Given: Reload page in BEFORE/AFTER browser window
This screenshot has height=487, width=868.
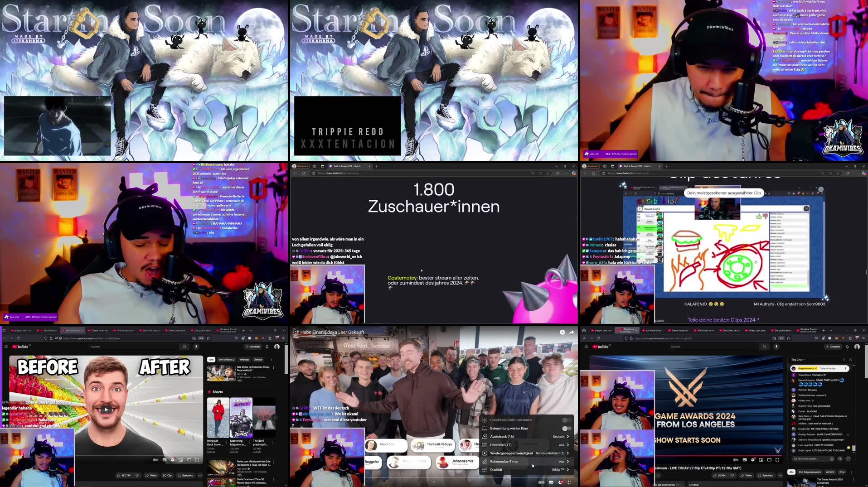Looking at the screenshot, I should [x=18, y=338].
